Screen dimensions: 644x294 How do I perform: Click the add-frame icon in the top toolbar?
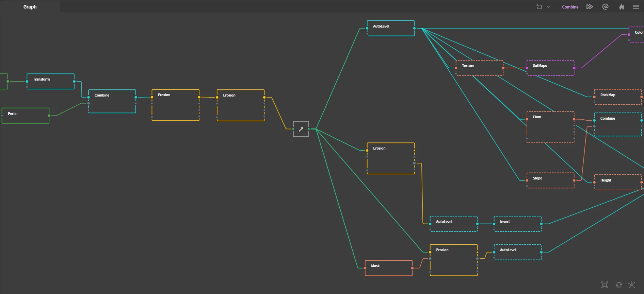pos(539,7)
